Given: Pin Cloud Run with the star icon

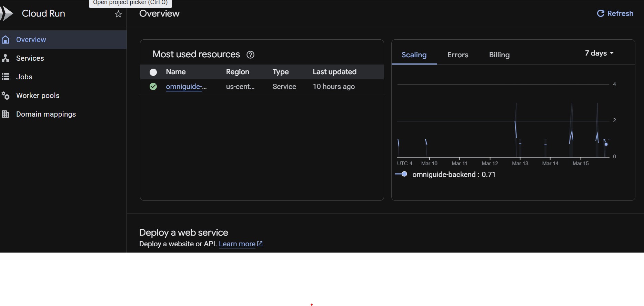Looking at the screenshot, I should (x=118, y=14).
